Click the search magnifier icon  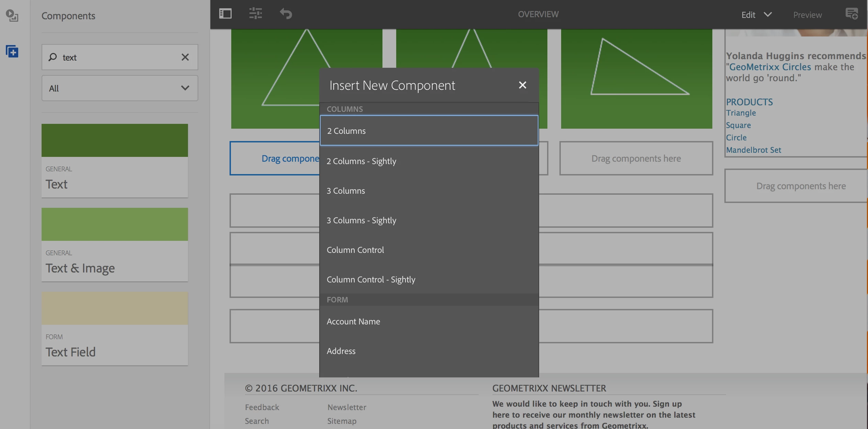pyautogui.click(x=53, y=57)
